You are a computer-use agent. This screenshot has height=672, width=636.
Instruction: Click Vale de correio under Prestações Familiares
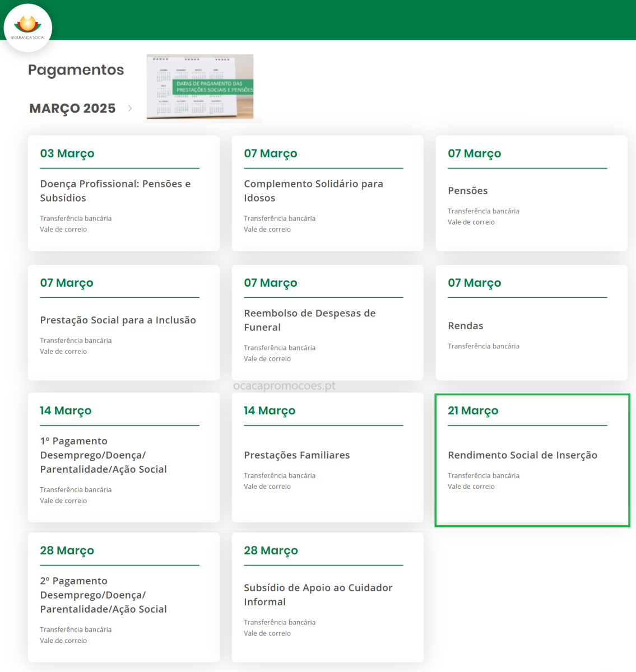click(x=267, y=487)
